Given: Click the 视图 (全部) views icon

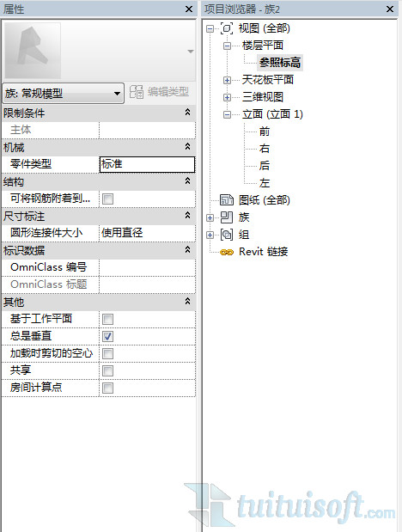Looking at the screenshot, I should point(227,28).
